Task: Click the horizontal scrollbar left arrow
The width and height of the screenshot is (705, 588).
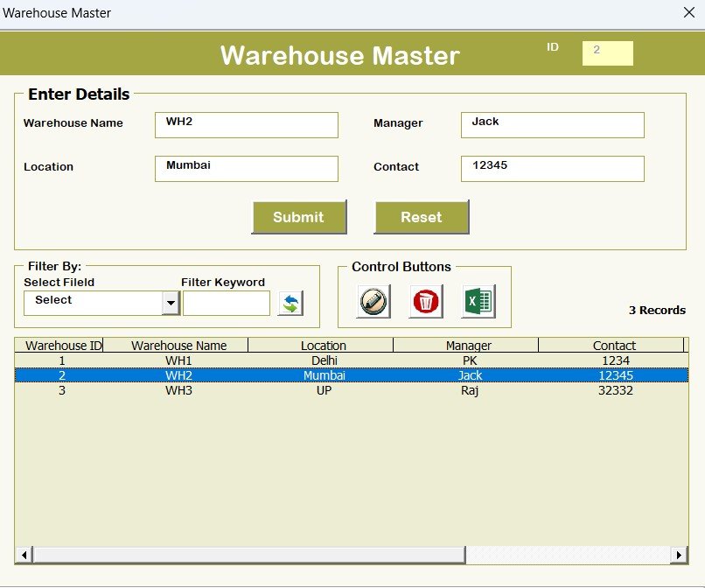Action: [x=24, y=555]
